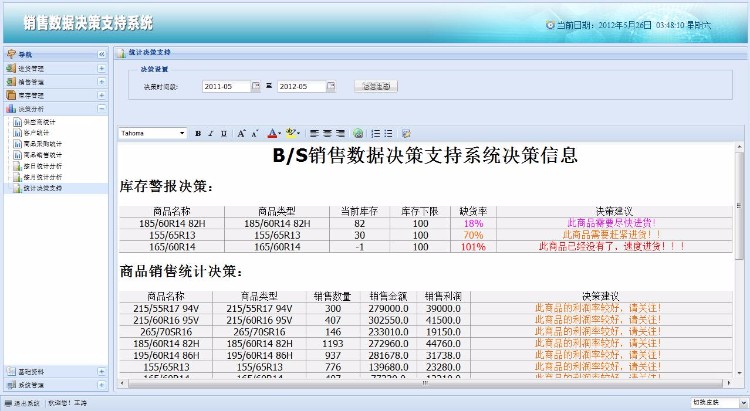750x411 pixels.
Task: Center-align text in the editor
Action: click(327, 133)
